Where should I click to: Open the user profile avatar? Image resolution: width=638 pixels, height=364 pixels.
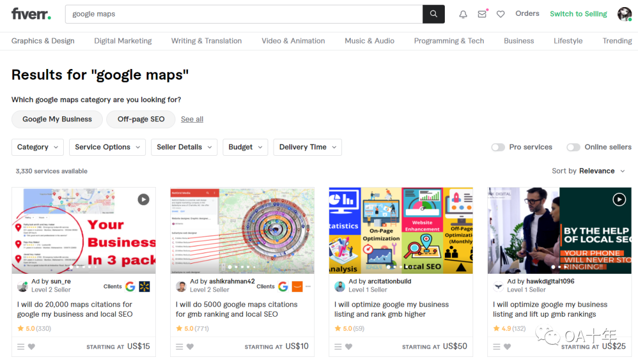coord(624,14)
